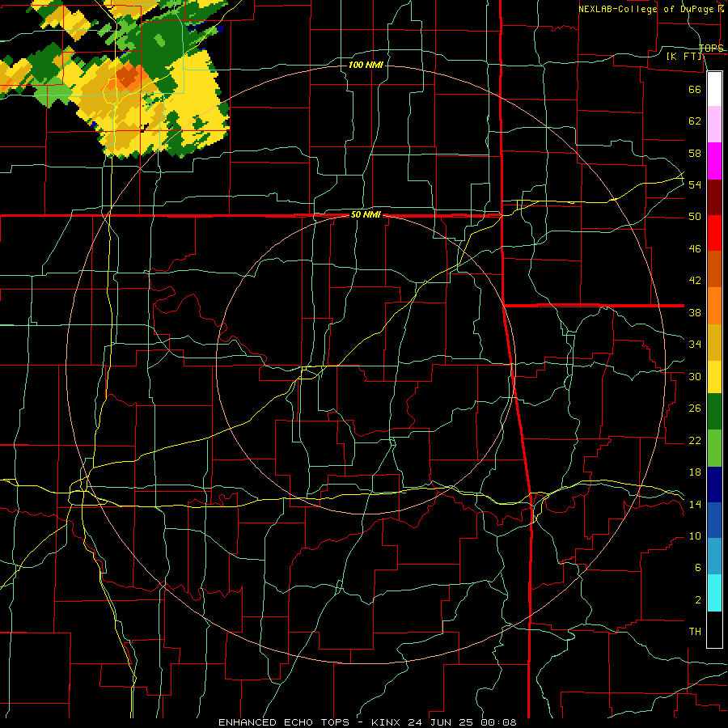This screenshot has height=728, width=728.
Task: Click the dark maroon legend swatch
Action: coord(714,197)
